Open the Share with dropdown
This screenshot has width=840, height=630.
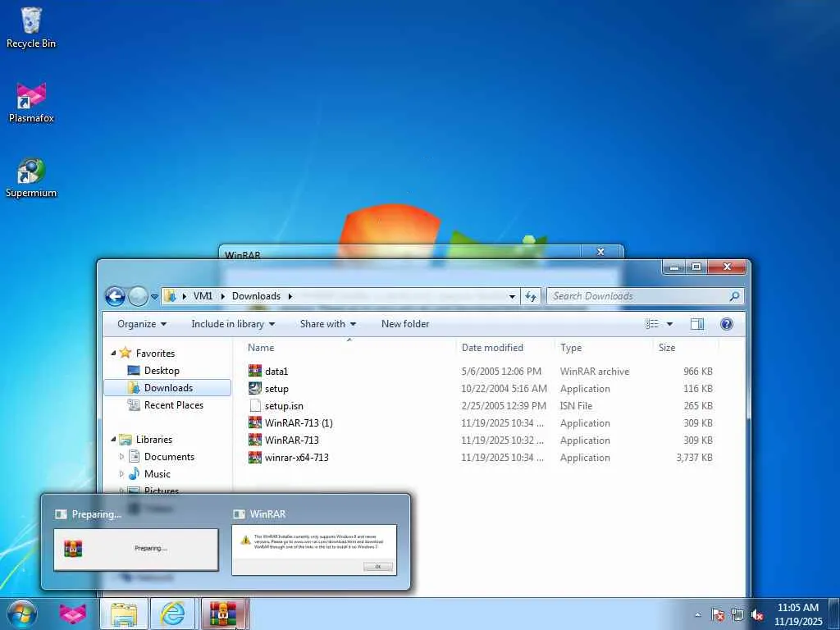coord(328,323)
